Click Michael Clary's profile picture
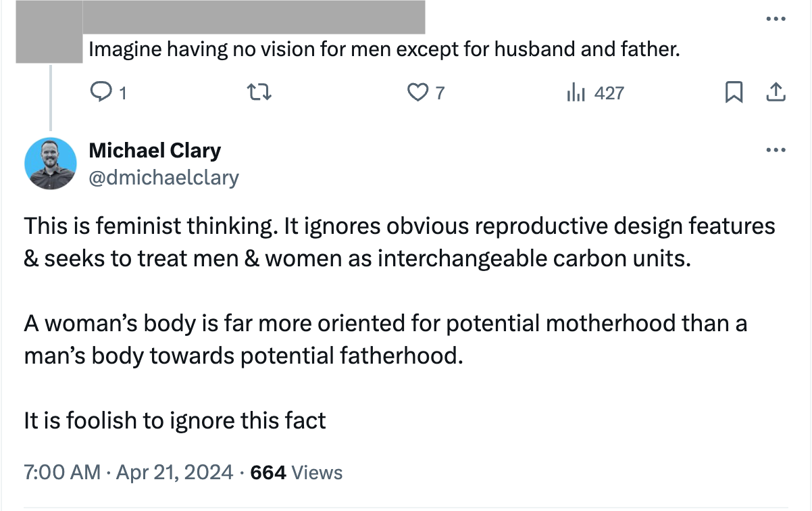Viewport: 812px width, 511px height. [50, 163]
